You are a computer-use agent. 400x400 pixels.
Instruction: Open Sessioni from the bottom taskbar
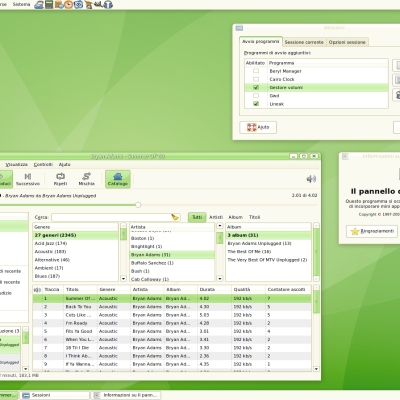tap(54, 395)
